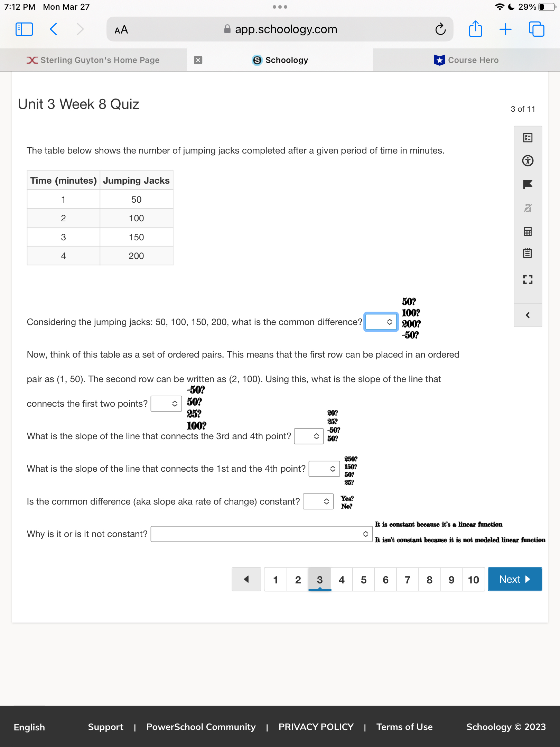Click the Next button
Screen dimensions: 560x747
(515, 579)
